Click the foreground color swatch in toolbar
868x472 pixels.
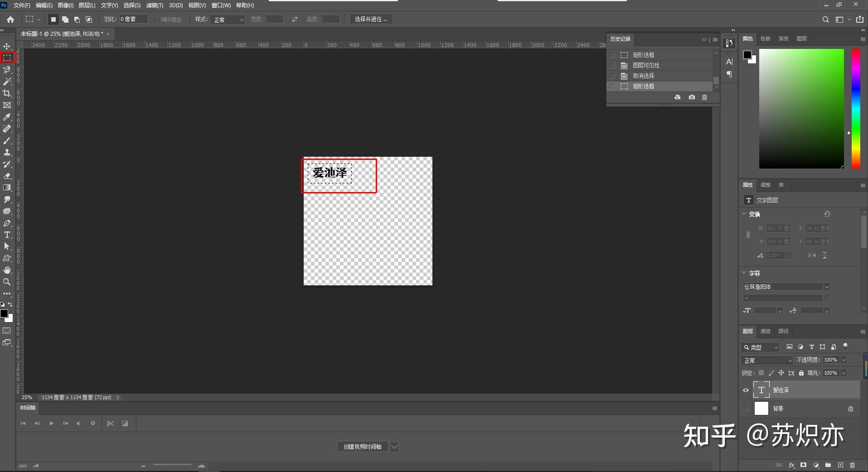click(4, 313)
